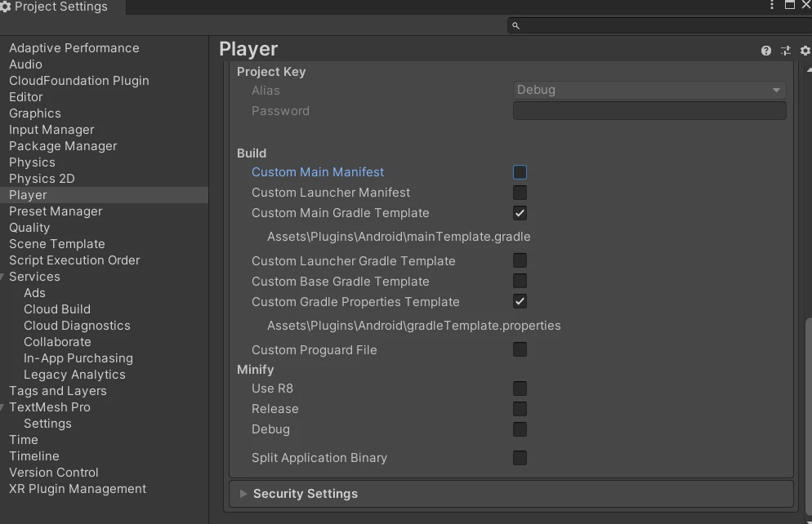
Task: Click the presets icon in the Player header
Action: click(785, 50)
